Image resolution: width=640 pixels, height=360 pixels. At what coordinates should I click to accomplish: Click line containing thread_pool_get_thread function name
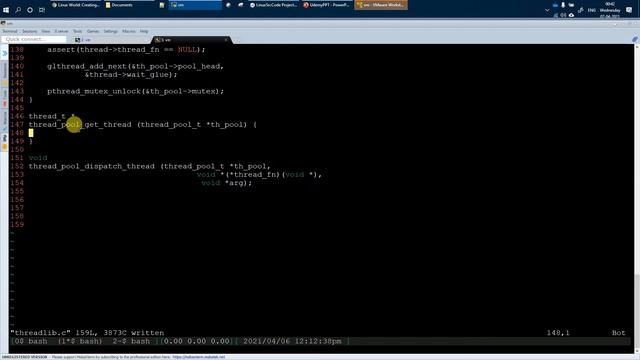click(x=143, y=124)
